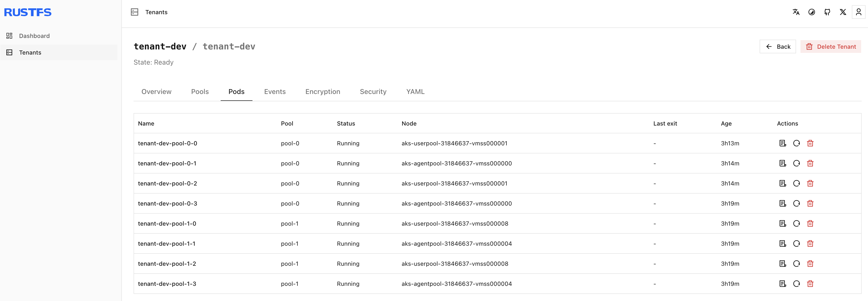Viewport: 868px width, 301px height.
Task: Delete pod tenant-dev-pool-0-0
Action: pyautogui.click(x=810, y=143)
